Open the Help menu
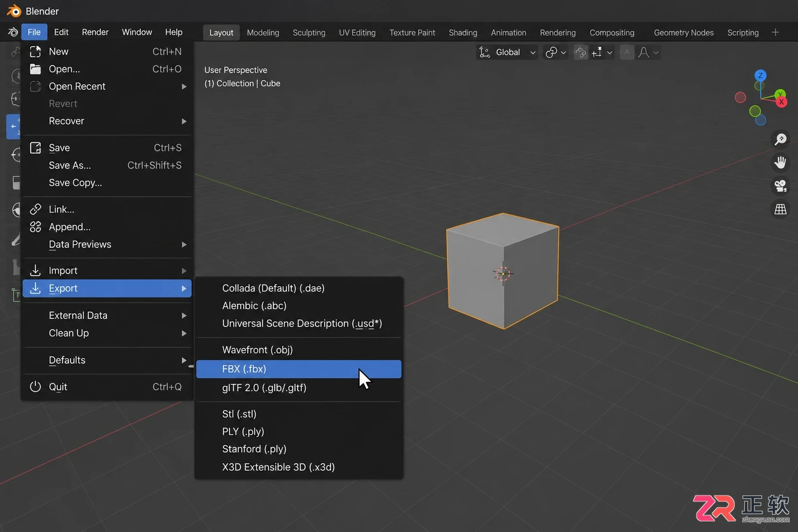798x532 pixels. click(x=173, y=32)
